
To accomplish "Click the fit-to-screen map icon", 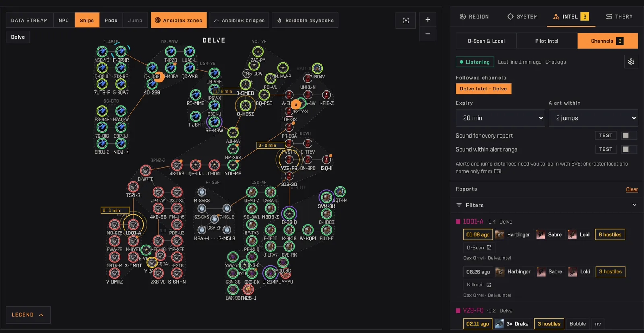I will coord(406,20).
